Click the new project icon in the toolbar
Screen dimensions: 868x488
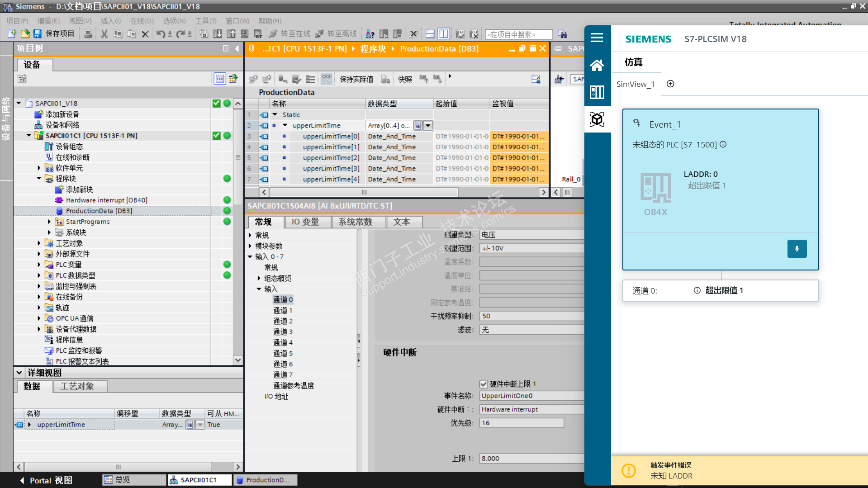pos(12,34)
